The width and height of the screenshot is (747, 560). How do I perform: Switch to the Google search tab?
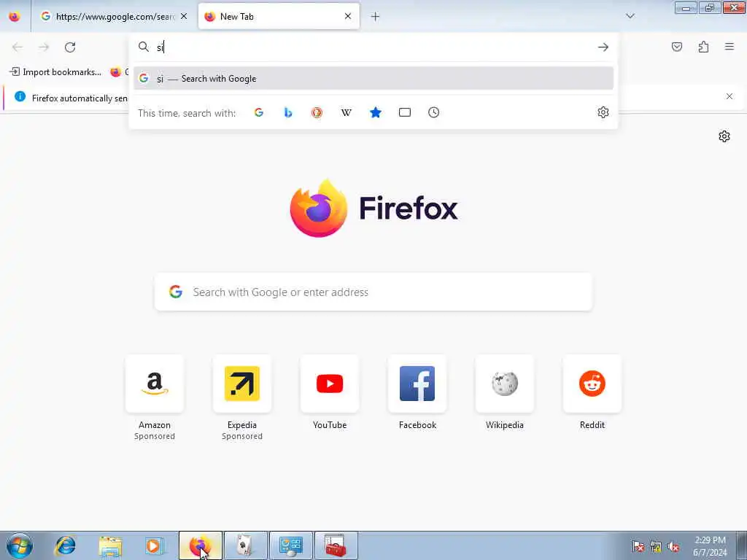[113, 17]
